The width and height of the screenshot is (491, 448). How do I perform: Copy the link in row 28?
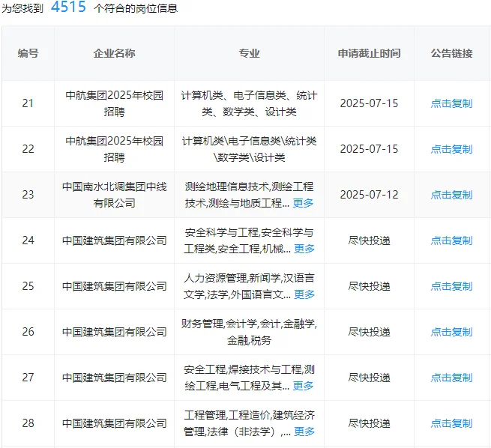[451, 423]
